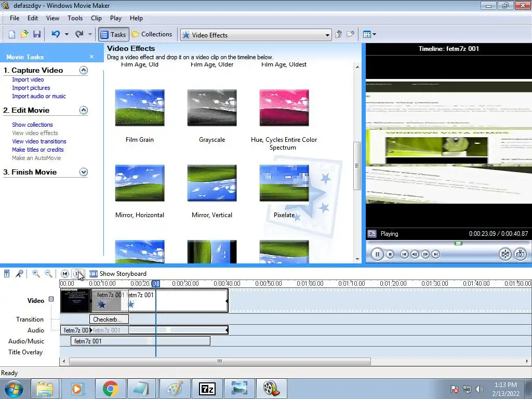Click the New Project icon
Image resolution: width=532 pixels, height=399 pixels.
tap(12, 34)
